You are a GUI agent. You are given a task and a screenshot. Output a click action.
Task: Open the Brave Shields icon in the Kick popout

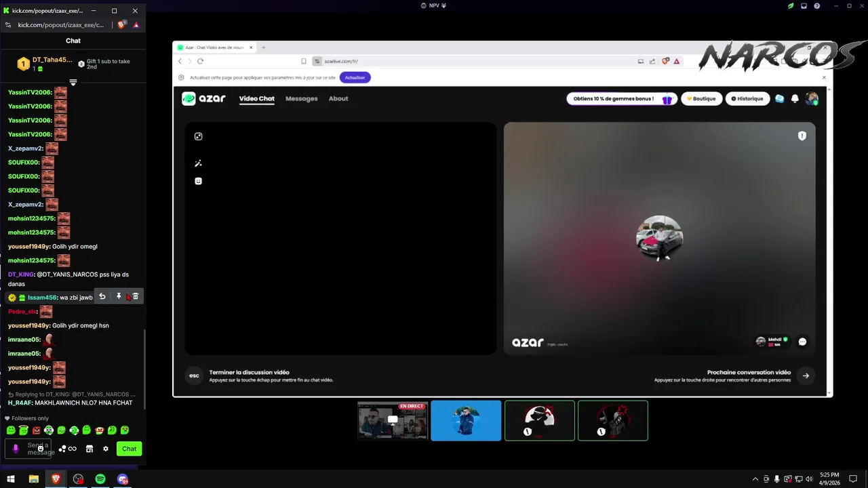pyautogui.click(x=121, y=25)
